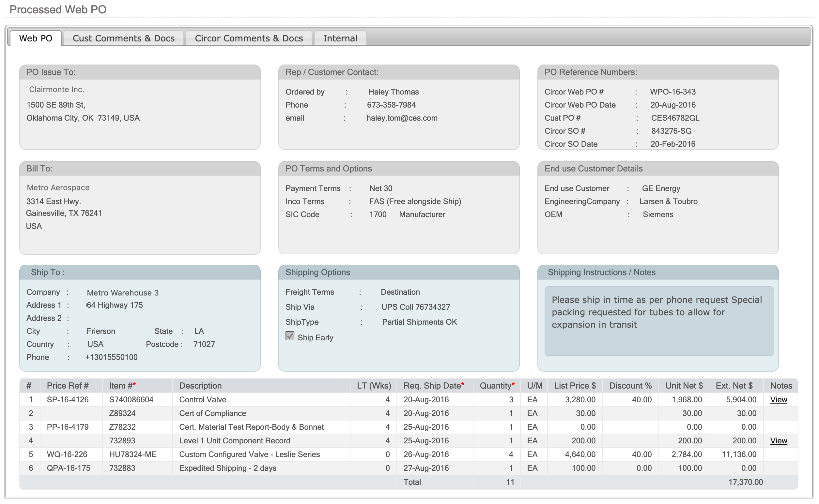Select ship date 27-Aug-2016
The width and height of the screenshot is (819, 504).
tap(426, 468)
